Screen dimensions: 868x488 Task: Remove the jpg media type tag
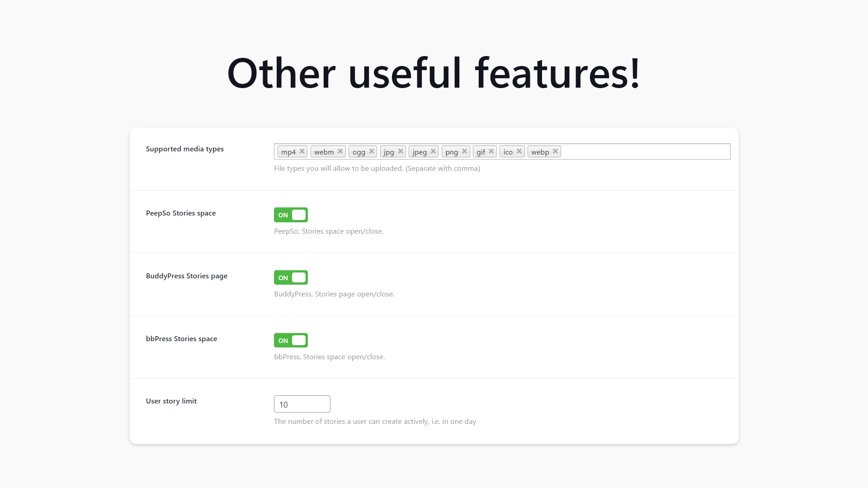(401, 151)
